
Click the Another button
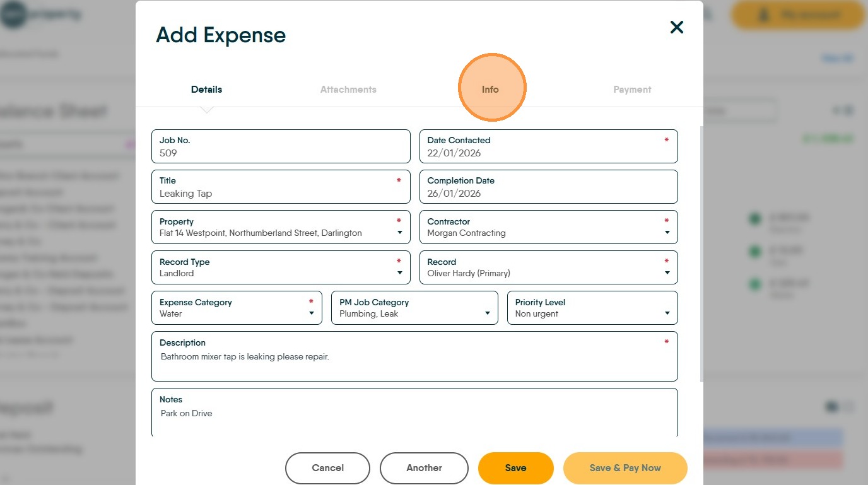(424, 468)
